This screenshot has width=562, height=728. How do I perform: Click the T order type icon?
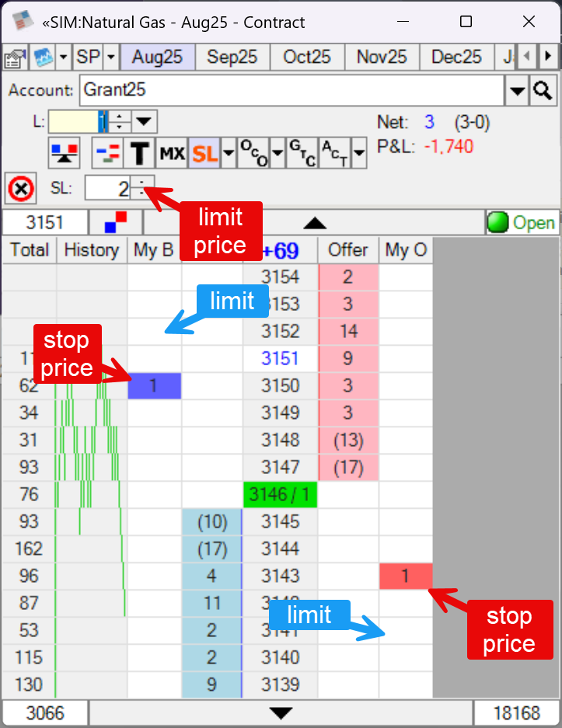pos(138,153)
